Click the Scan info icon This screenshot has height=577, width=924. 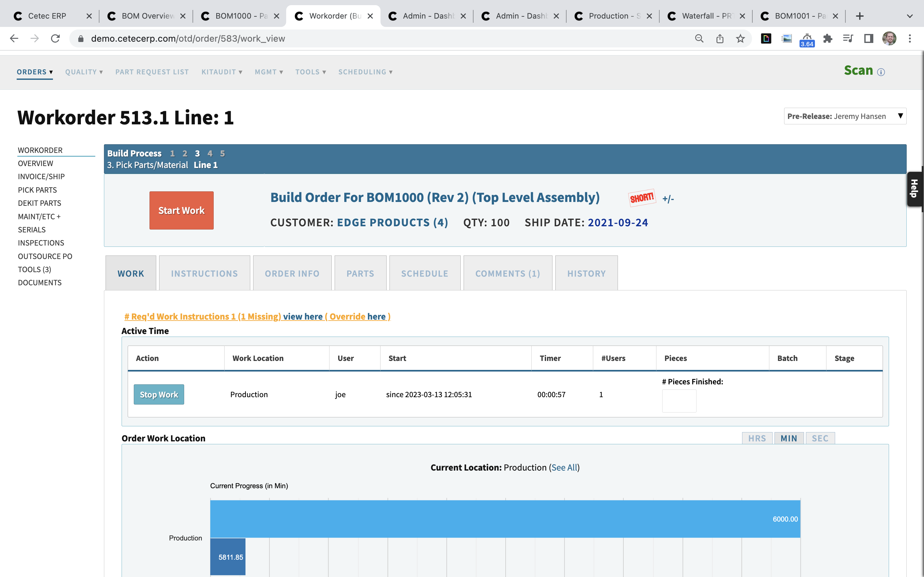coord(881,72)
